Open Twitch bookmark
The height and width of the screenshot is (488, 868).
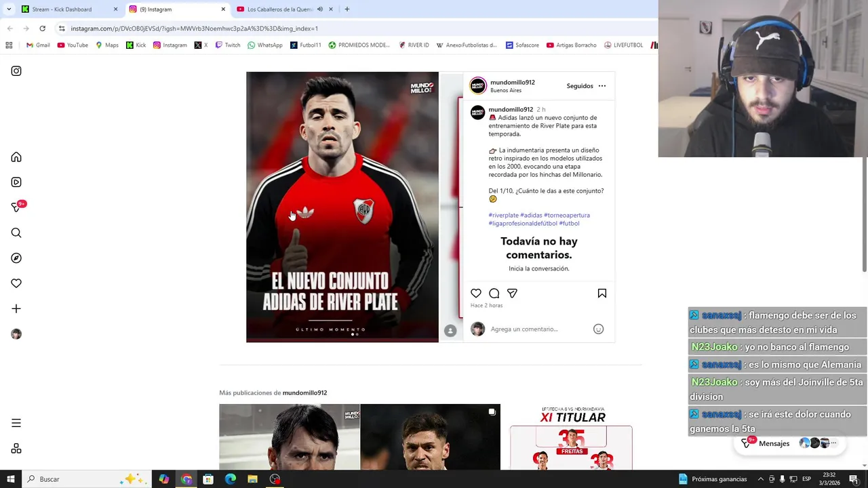coord(227,45)
